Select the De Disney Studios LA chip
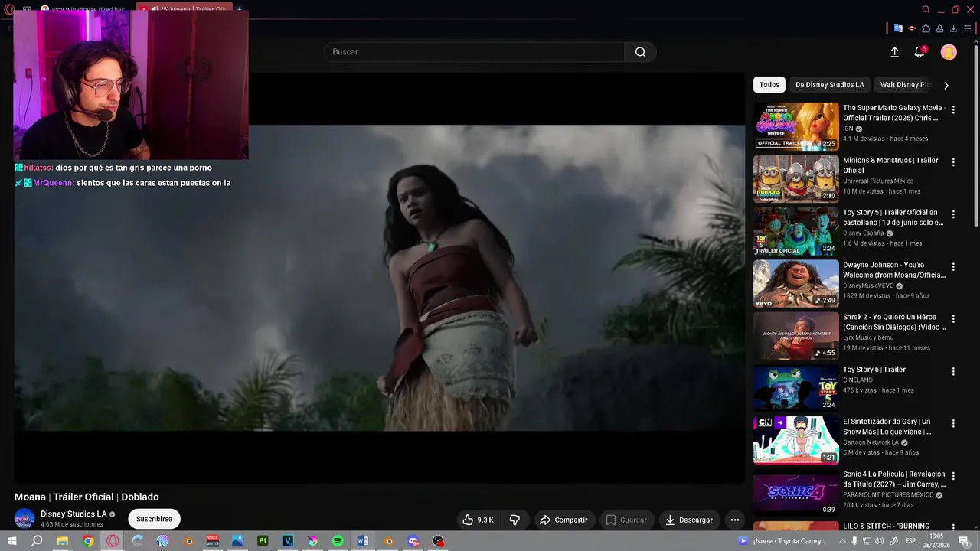This screenshot has width=980, height=551. 829,85
